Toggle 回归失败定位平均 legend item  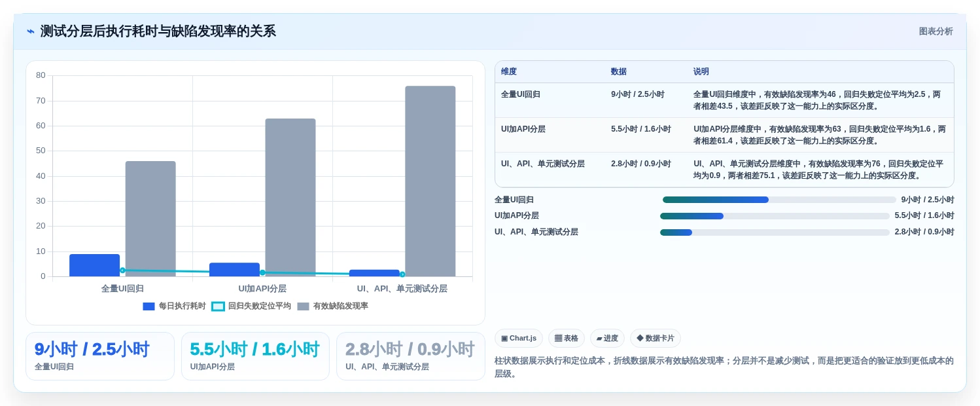tap(252, 306)
